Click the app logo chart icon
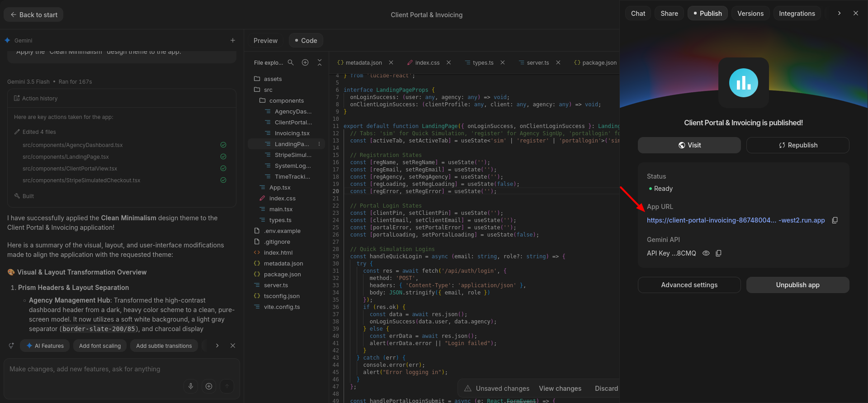This screenshot has width=868, height=403. click(x=744, y=83)
